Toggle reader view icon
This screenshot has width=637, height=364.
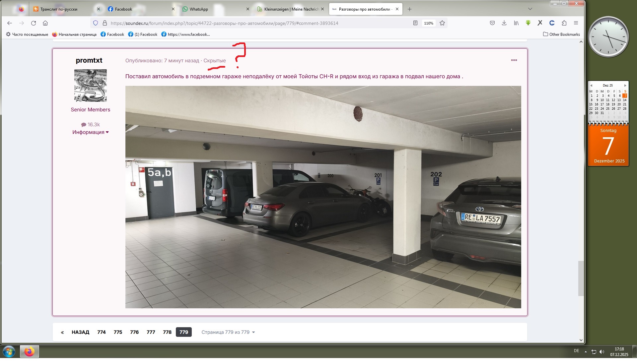(x=415, y=23)
